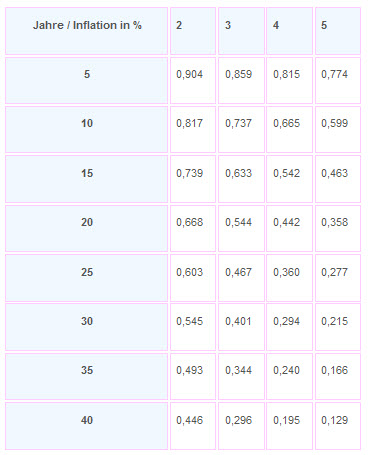Viewport: 368px width, 455px height.
Task: Select the column header for 4 percent inflation
Action: coord(289,31)
